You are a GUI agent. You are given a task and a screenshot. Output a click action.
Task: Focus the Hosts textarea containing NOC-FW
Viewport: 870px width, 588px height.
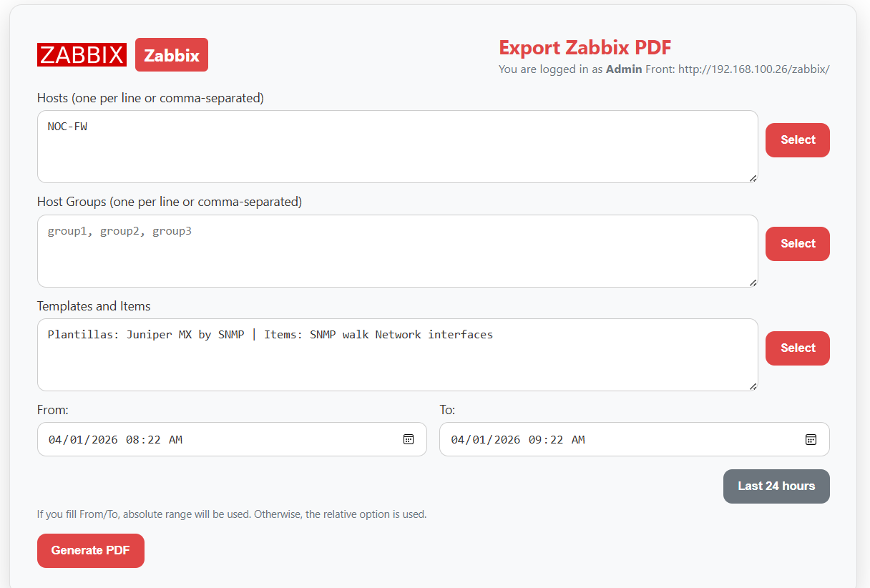pos(397,147)
